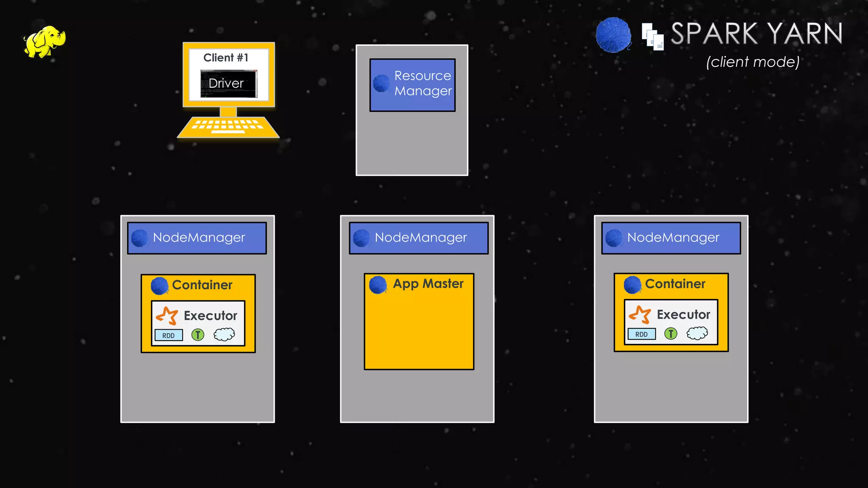Click the large blue yarn ball beside the title
This screenshot has height=488, width=868.
pos(613,35)
